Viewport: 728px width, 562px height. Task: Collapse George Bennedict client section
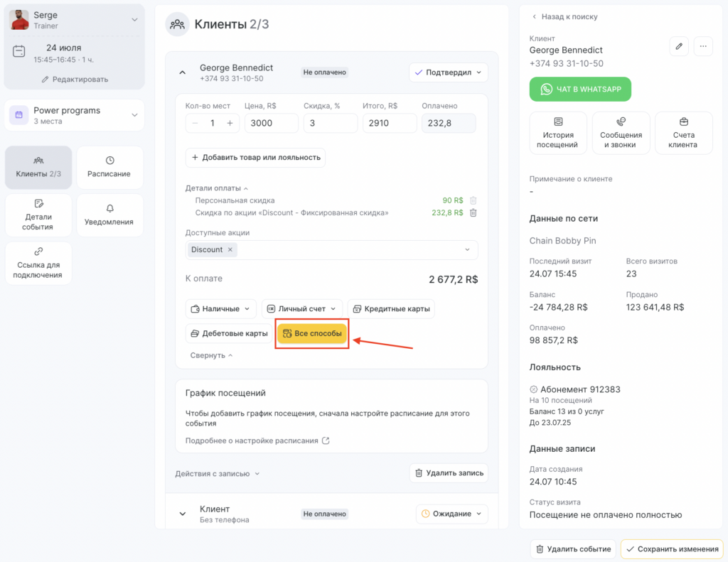[x=182, y=72]
